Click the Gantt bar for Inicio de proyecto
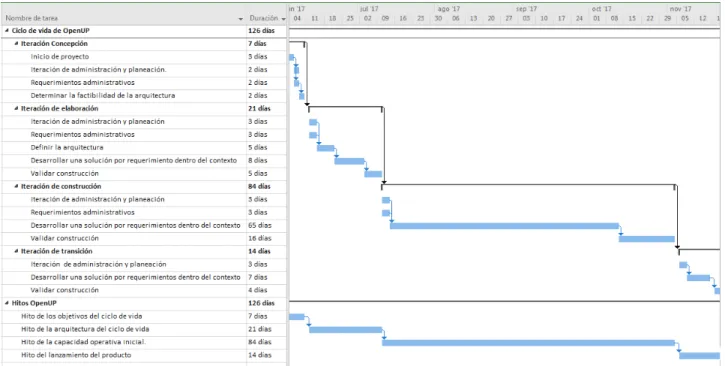 pyautogui.click(x=291, y=57)
